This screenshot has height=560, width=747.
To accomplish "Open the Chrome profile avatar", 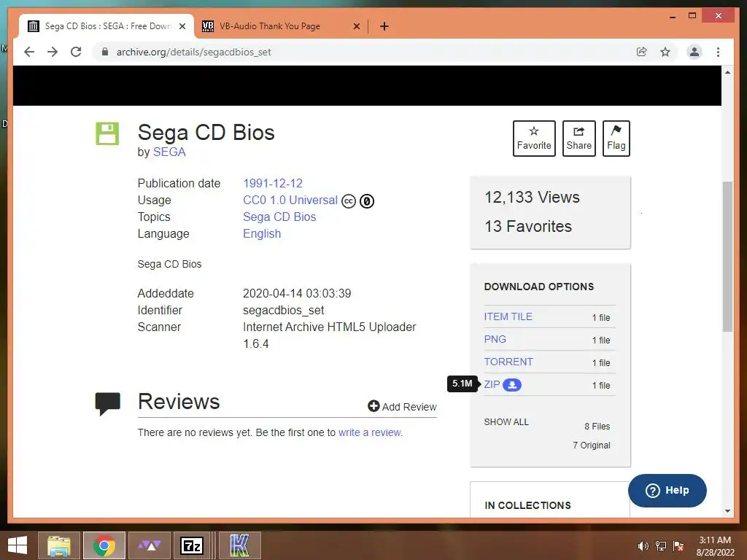I will click(694, 52).
